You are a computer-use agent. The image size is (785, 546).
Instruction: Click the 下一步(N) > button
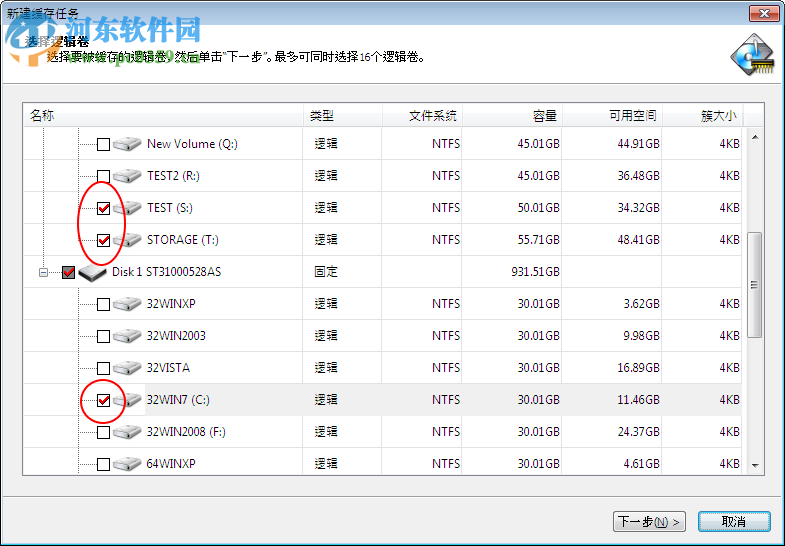pos(649,522)
